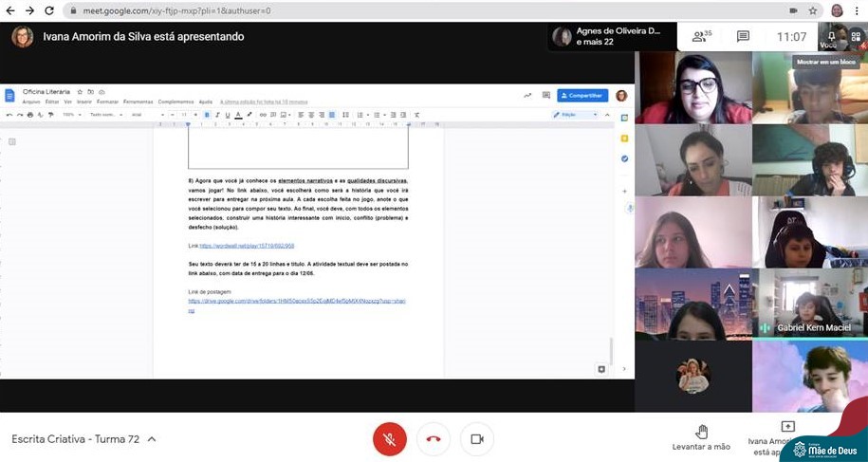This screenshot has width=868, height=462.
Task: Select Gabriel Kern Maciel's video tile
Action: tap(809, 304)
